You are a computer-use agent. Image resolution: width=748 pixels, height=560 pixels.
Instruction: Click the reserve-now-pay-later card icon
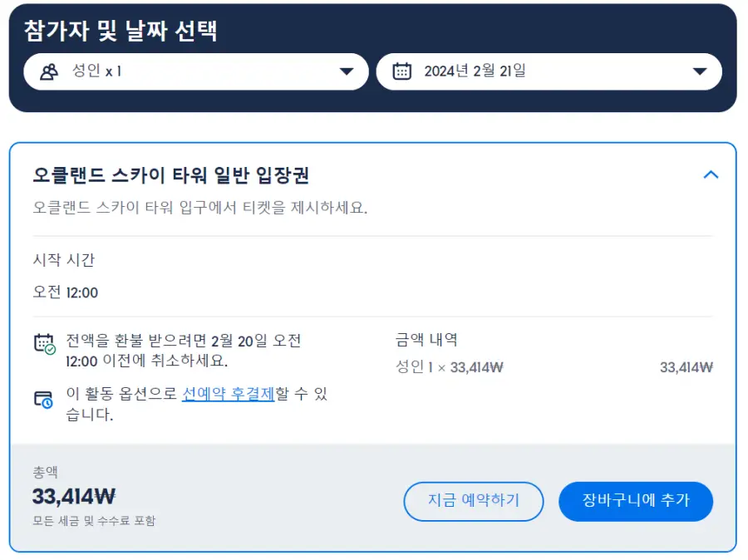point(43,400)
